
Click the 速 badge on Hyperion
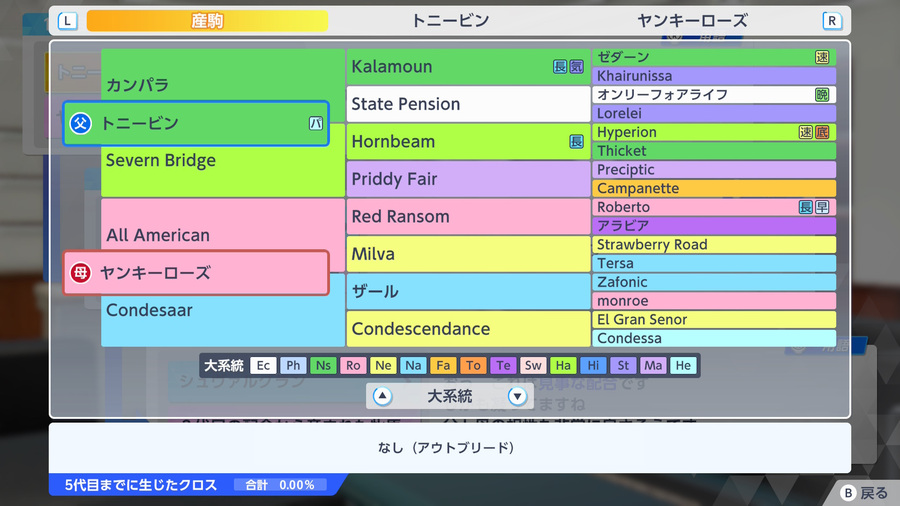805,132
